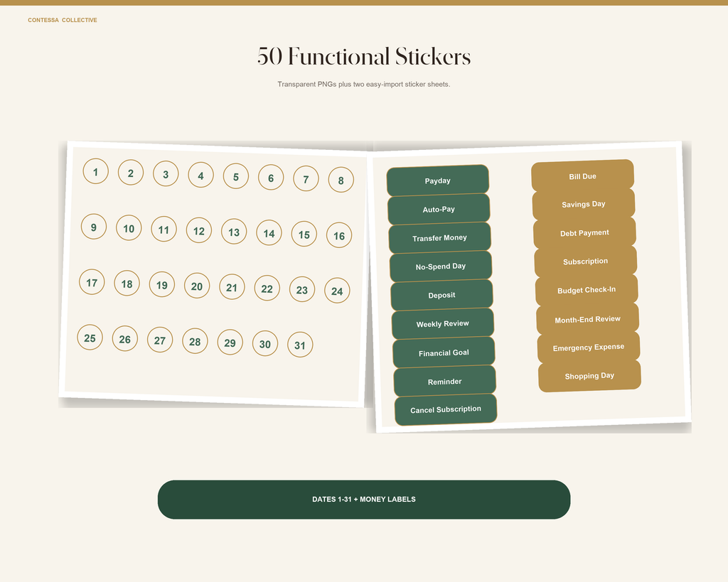The image size is (728, 582).
Task: Choose the date 31 circle sticker
Action: point(301,345)
